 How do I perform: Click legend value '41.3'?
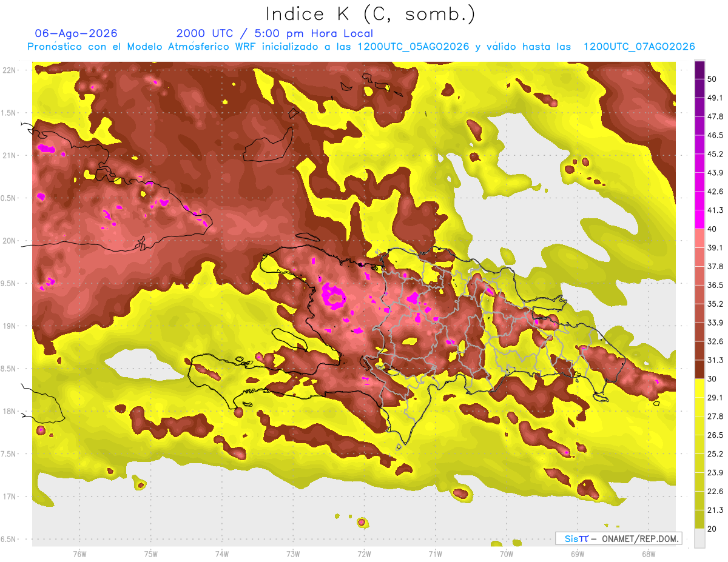pyautogui.click(x=715, y=210)
